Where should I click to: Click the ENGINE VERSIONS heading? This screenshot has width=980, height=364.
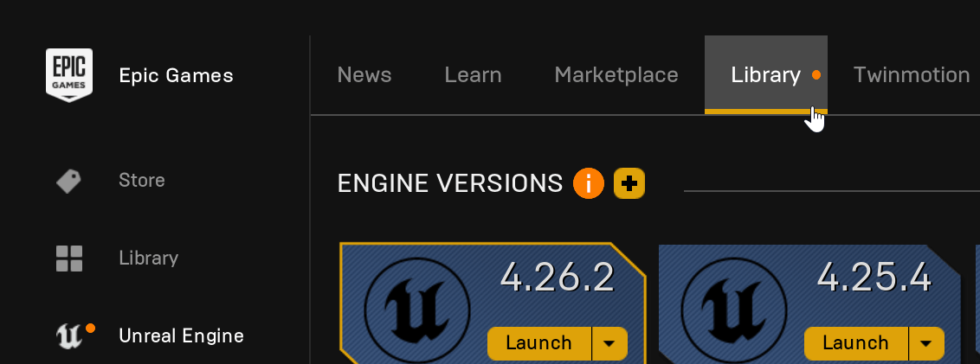click(450, 183)
